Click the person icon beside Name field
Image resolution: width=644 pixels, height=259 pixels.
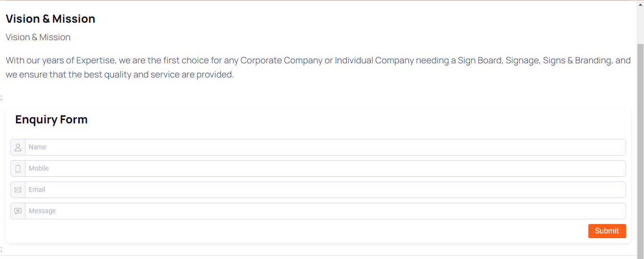18,147
